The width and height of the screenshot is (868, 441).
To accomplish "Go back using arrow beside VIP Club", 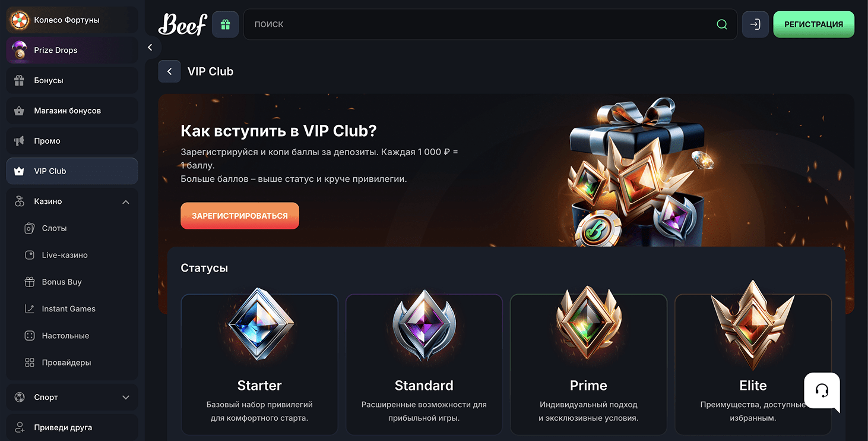I will [x=169, y=71].
